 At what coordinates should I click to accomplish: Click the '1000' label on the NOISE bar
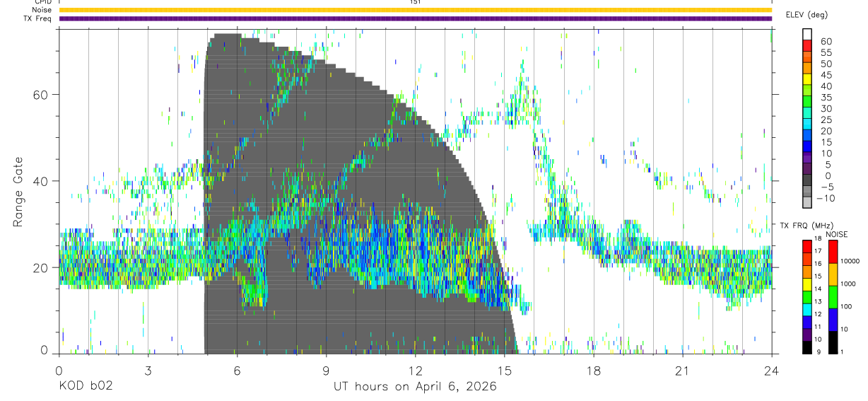click(x=848, y=284)
